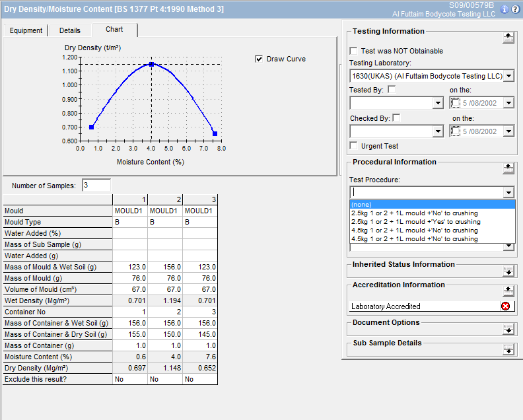
Task: Check Test was NOT Obtainable box
Action: pyautogui.click(x=355, y=51)
